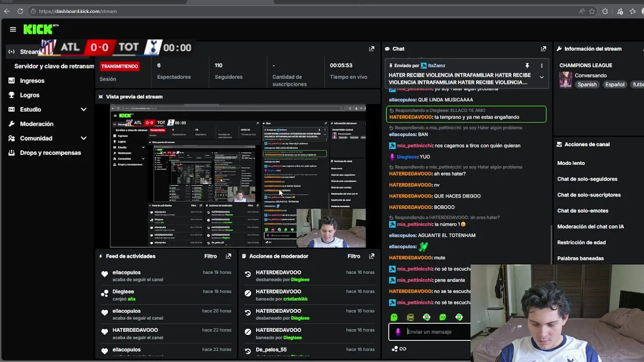Click the third emote above message box
The image size is (644, 362).
coord(427,317)
